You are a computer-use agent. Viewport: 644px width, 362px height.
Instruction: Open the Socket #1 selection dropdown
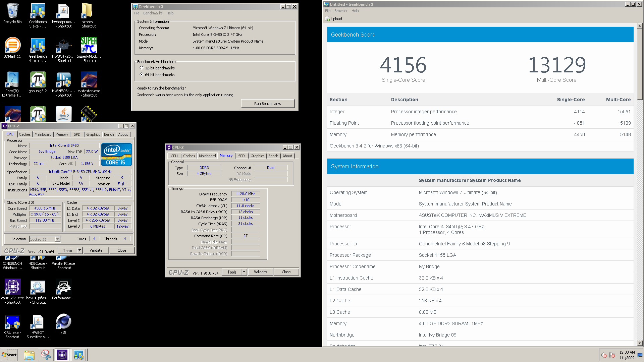pyautogui.click(x=45, y=239)
